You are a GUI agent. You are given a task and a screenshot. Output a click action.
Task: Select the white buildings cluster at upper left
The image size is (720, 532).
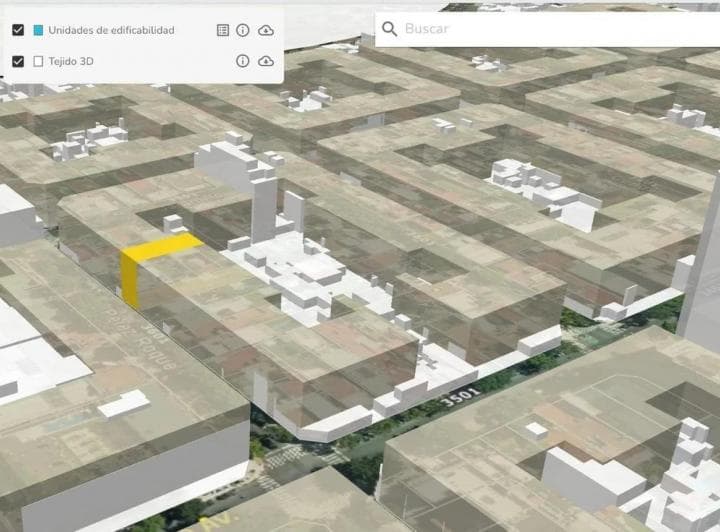[x=90, y=140]
